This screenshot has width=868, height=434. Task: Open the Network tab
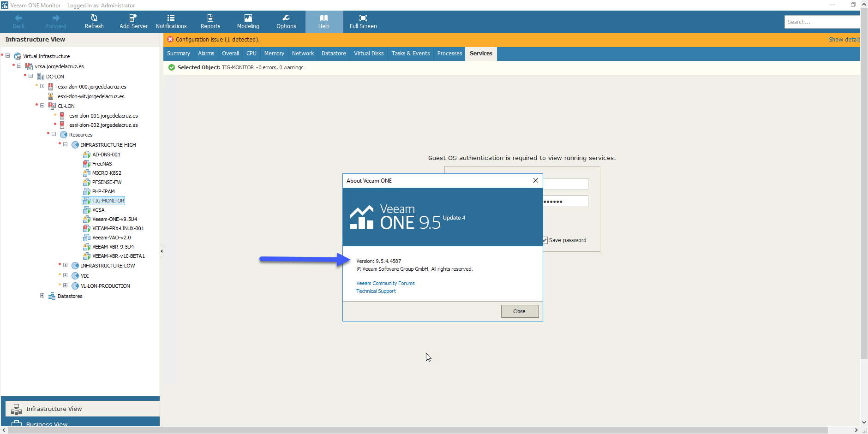[303, 54]
